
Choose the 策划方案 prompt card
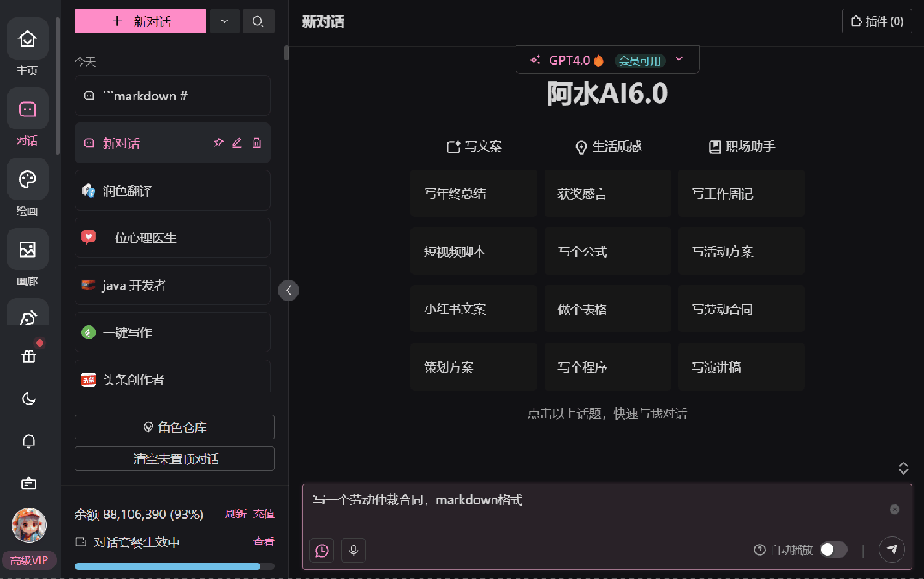474,367
